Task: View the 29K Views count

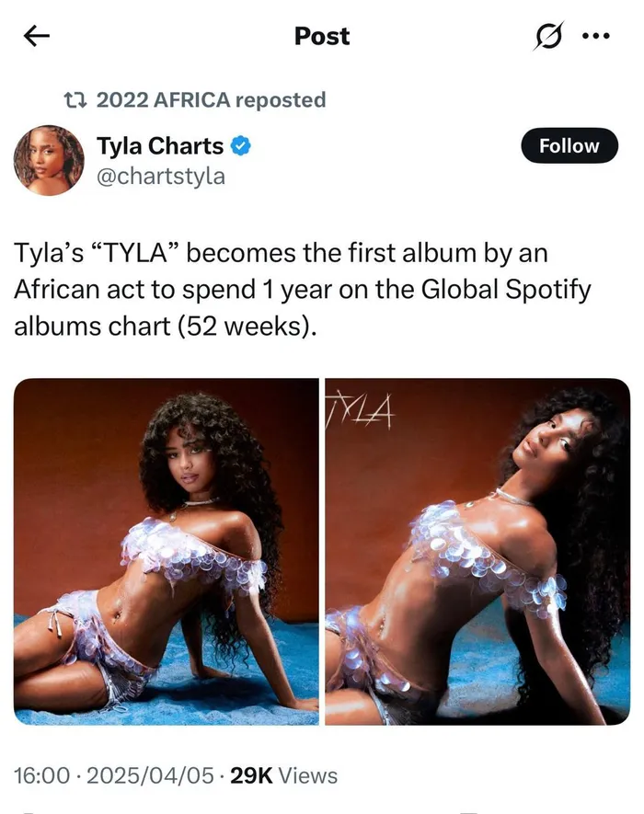Action: 283,775
